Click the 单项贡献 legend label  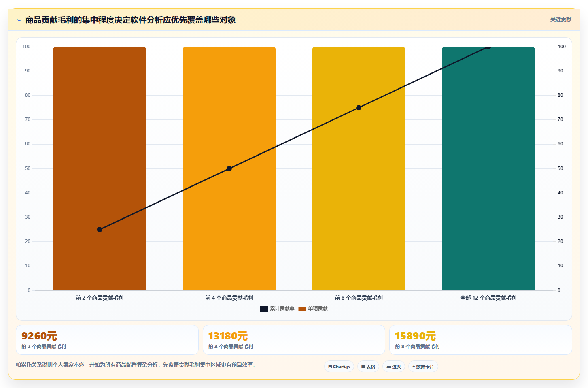point(318,309)
